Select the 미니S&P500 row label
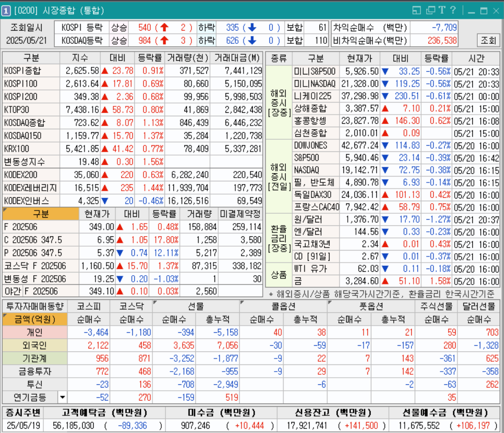 [315, 71]
